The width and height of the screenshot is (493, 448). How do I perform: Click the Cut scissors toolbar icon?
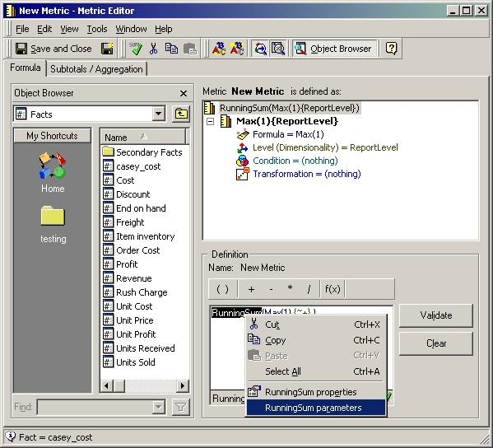153,49
